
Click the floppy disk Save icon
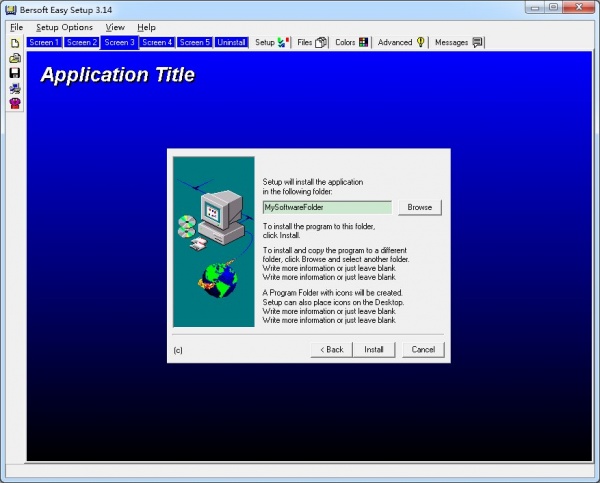click(14, 73)
